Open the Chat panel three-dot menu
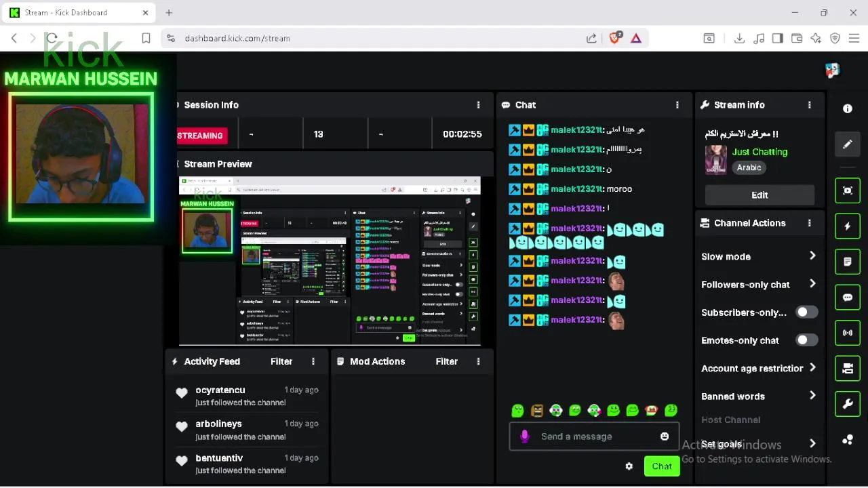 pyautogui.click(x=677, y=105)
